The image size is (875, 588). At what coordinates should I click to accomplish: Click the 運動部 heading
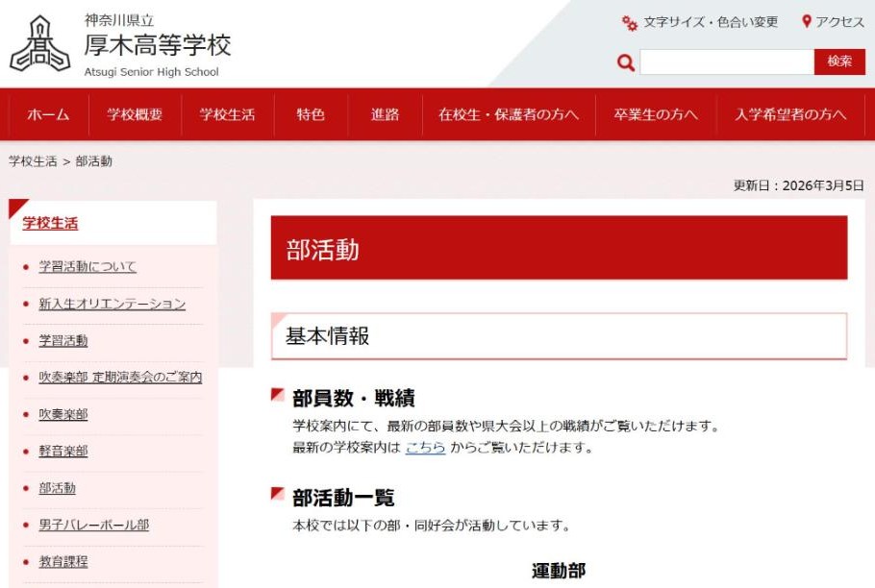(x=559, y=571)
